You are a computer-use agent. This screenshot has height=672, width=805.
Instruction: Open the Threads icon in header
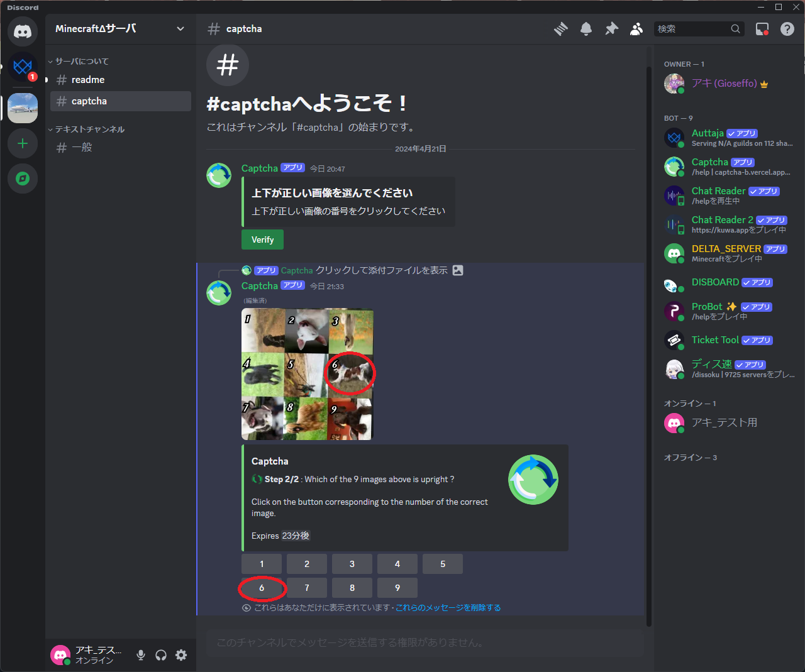(561, 29)
